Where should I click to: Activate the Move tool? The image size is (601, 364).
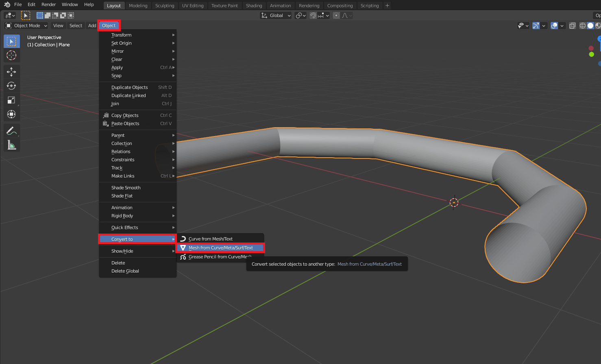11,72
